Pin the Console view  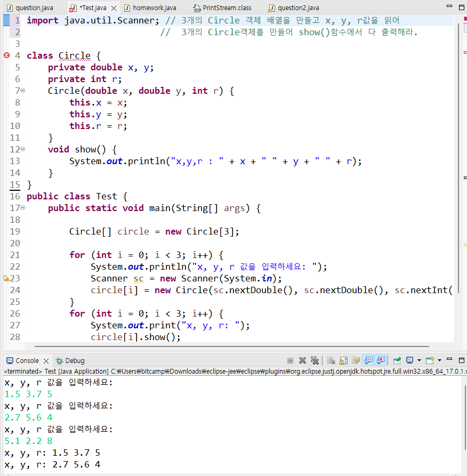(397, 360)
